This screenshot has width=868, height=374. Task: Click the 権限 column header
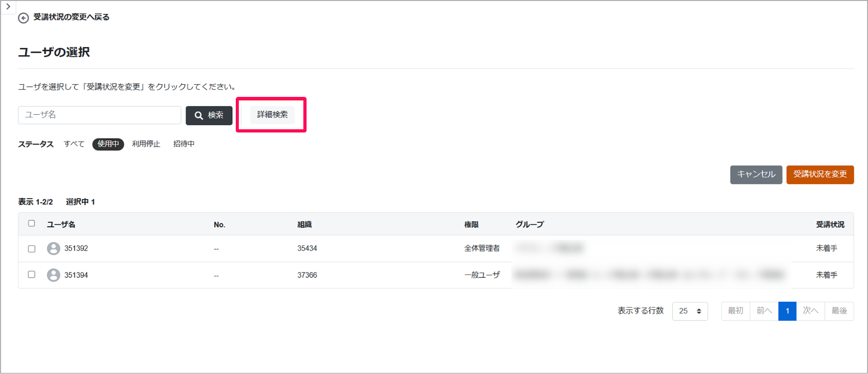click(472, 225)
